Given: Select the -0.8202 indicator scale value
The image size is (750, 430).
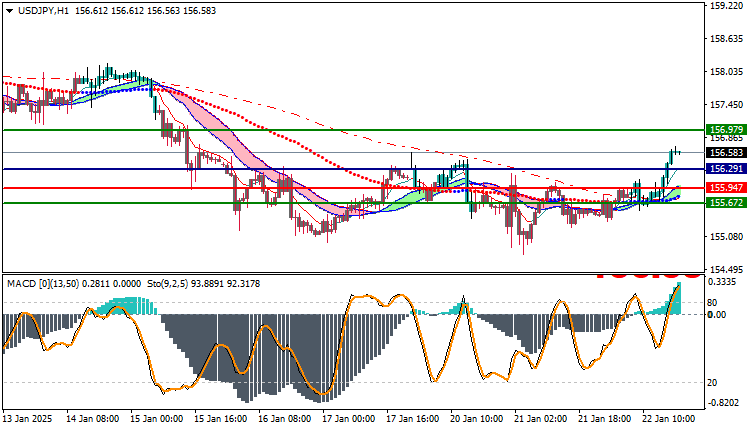Looking at the screenshot, I should coord(725,403).
